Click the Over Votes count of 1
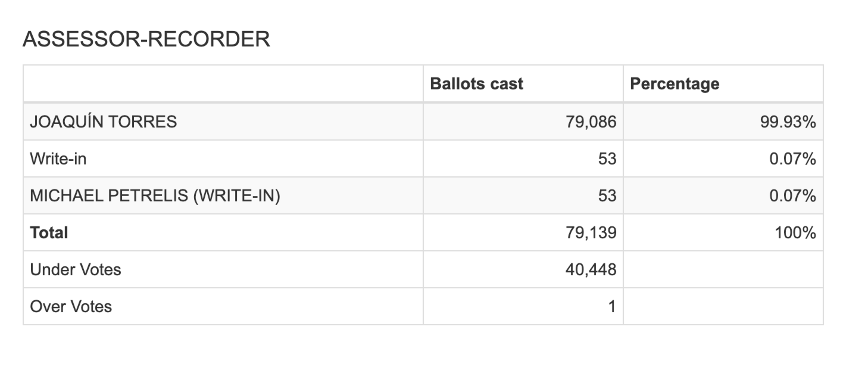This screenshot has width=868, height=392. [x=612, y=307]
